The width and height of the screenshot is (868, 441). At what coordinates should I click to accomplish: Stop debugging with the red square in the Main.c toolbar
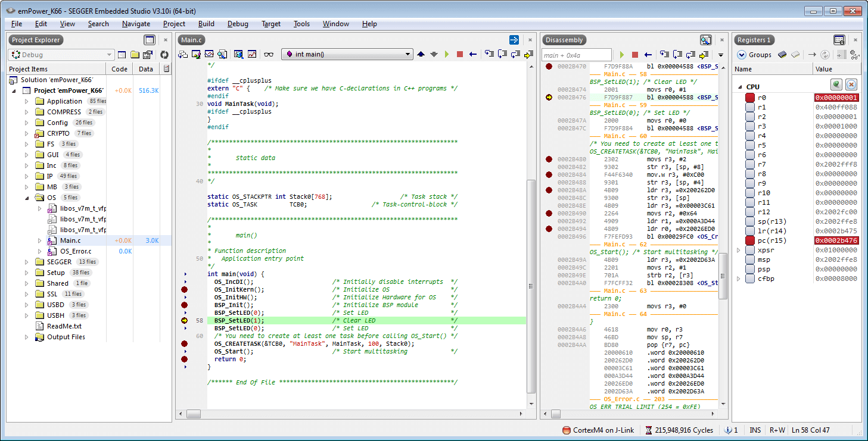click(x=459, y=54)
